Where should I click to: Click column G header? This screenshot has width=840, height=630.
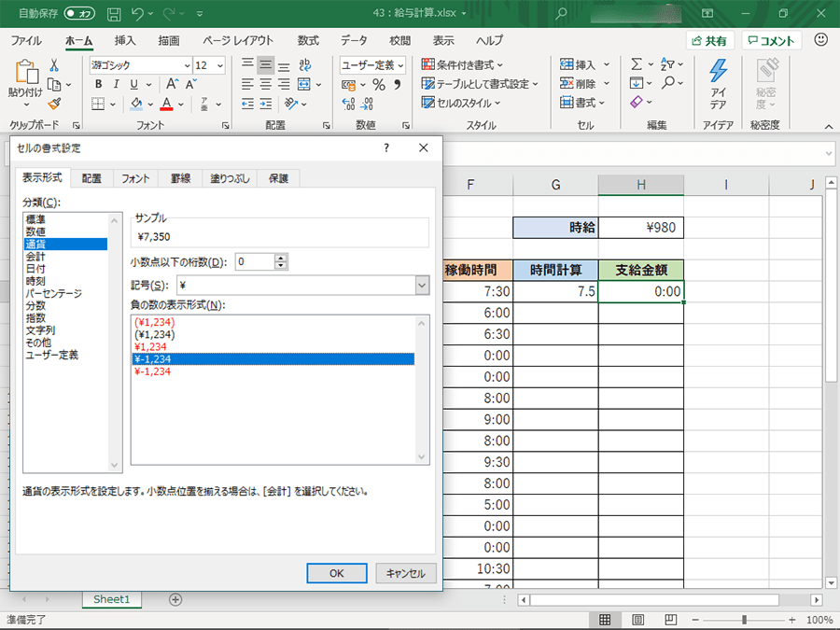point(555,186)
